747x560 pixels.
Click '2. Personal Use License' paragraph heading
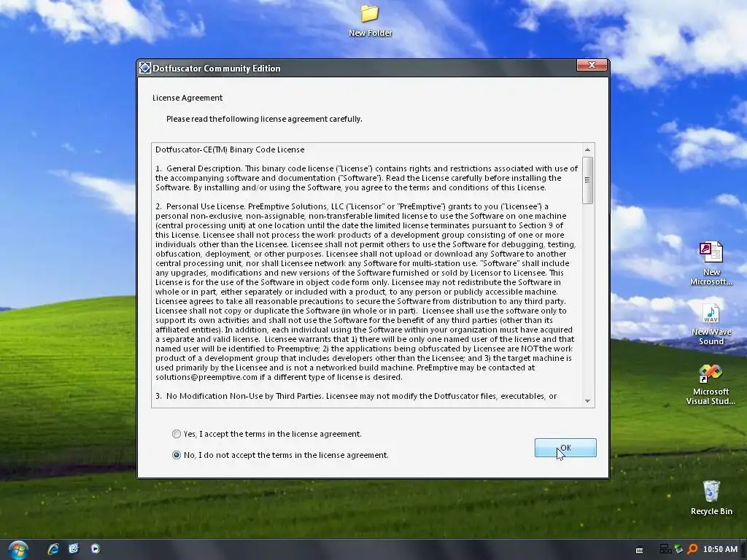(x=200, y=206)
